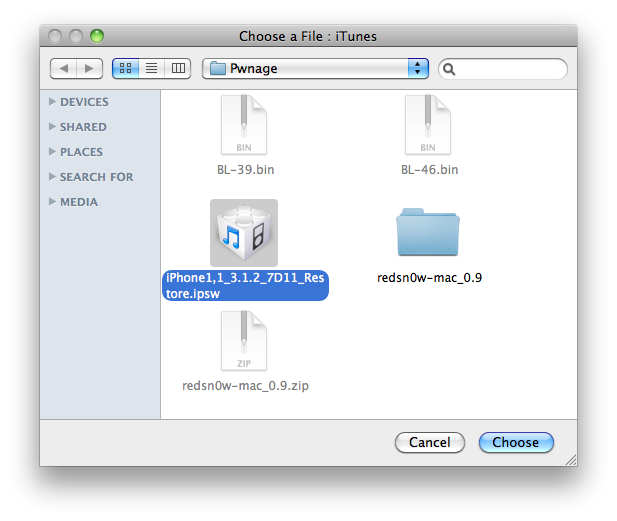Select the redsn0w-mac_0.9.zip archive icon

244,341
